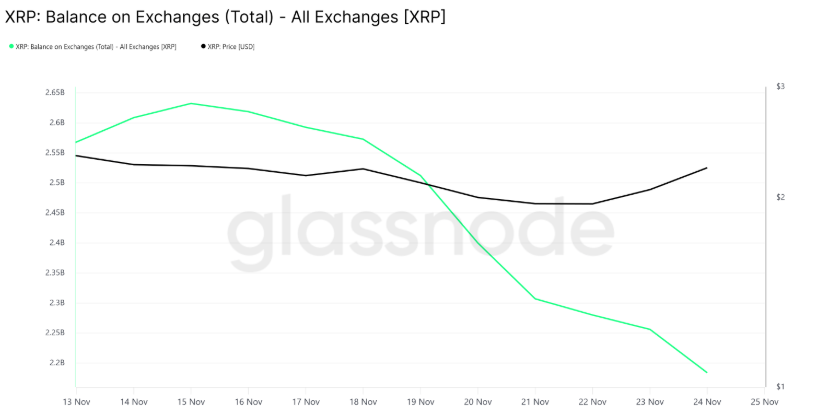Select the 21 Nov x-axis label
The image size is (823, 419).
(535, 402)
